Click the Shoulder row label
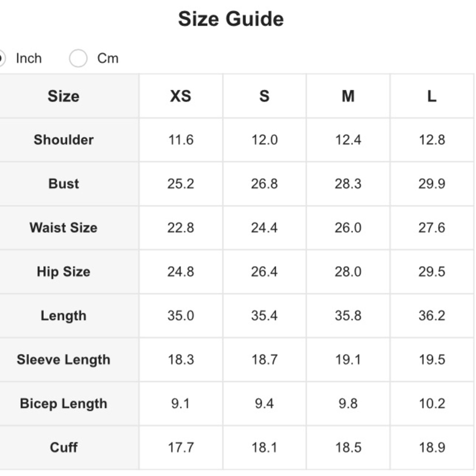The image size is (476, 476). (63, 140)
